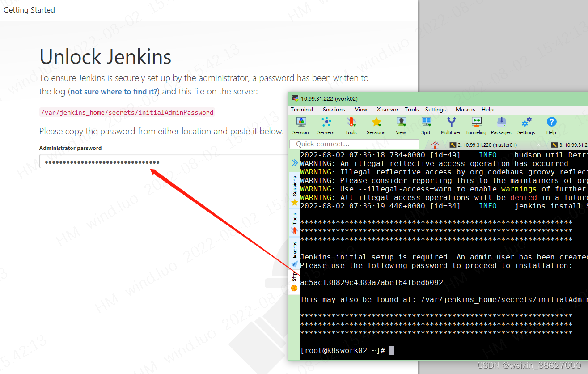Open the Tunneling toolbar icon
The image size is (588, 374).
(x=476, y=125)
